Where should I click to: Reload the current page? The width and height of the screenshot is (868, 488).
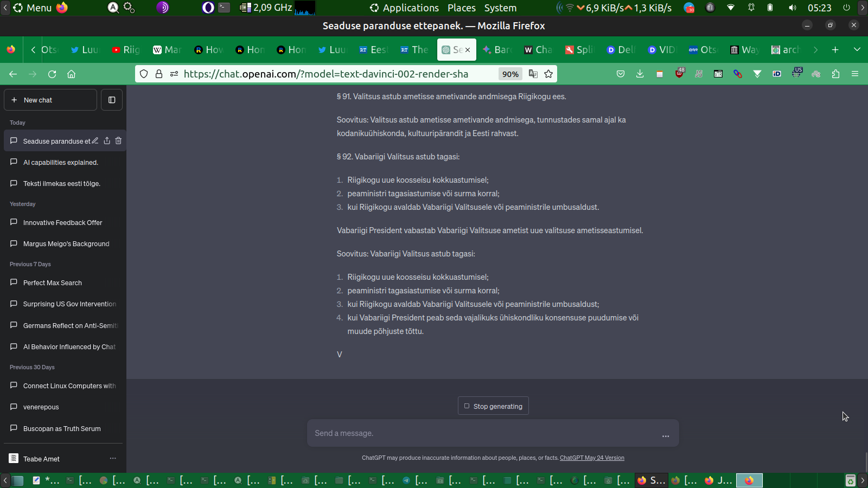(x=52, y=74)
